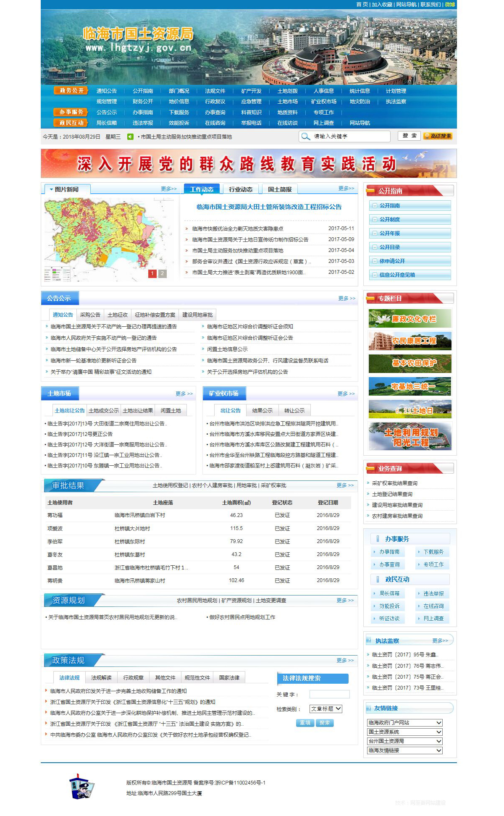
Task: Open the 文章标题 search category dropdown
Action: 326,709
